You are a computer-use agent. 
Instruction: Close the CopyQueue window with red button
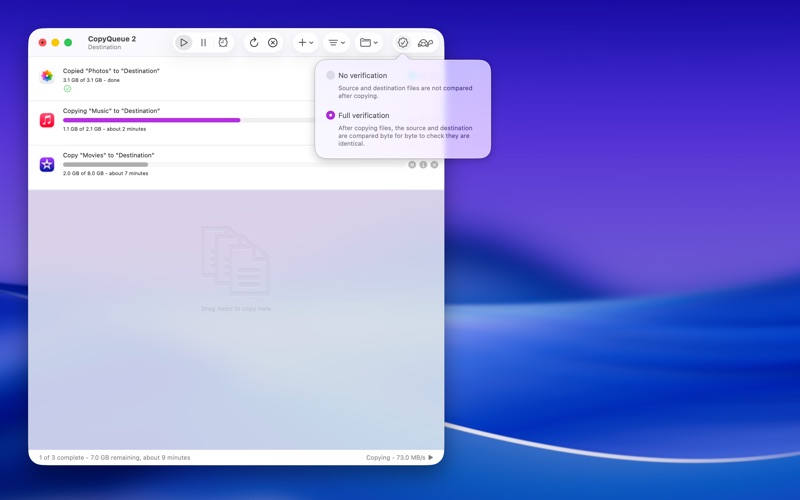(x=42, y=43)
